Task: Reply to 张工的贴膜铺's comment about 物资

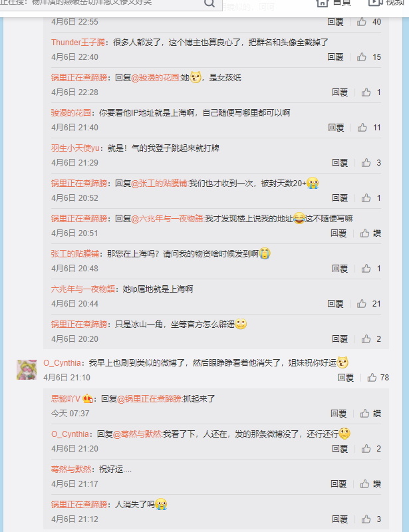Action: coord(340,269)
